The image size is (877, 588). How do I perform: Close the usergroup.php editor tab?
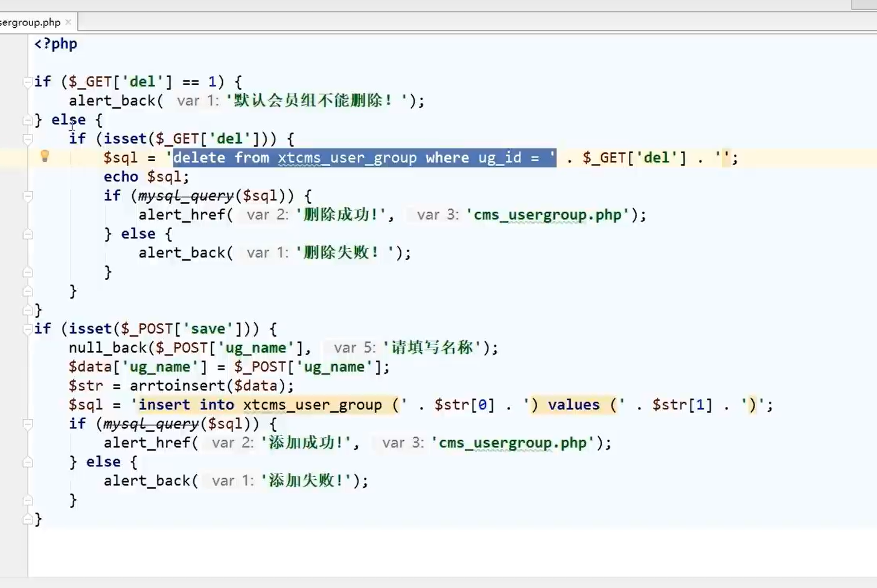tap(68, 22)
